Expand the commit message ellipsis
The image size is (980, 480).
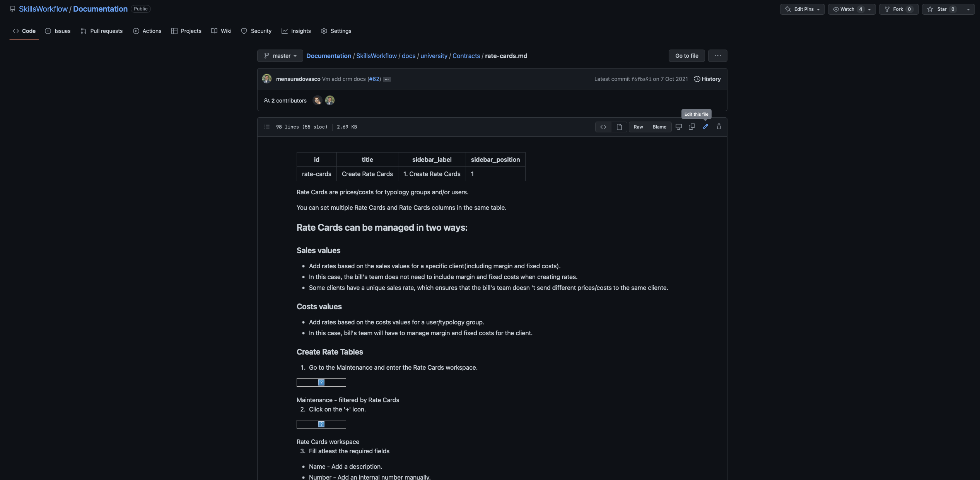click(387, 79)
